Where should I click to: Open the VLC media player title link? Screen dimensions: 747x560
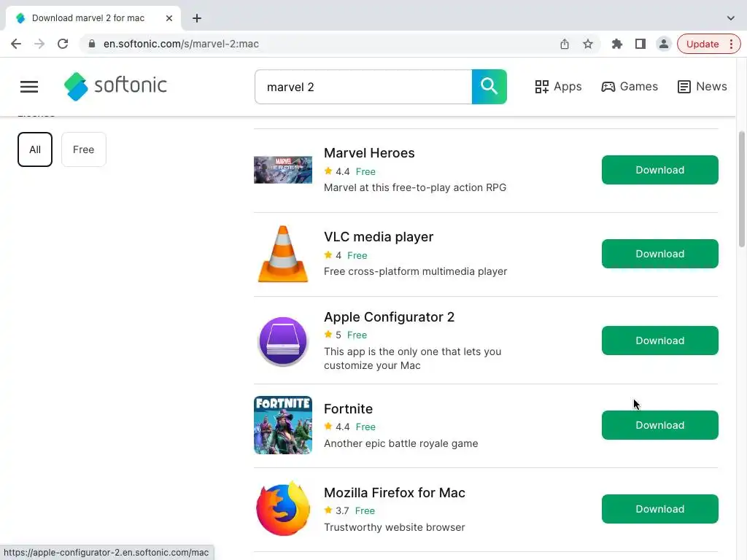pos(379,237)
